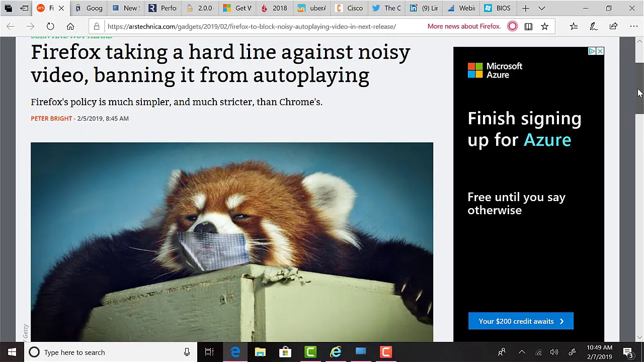Go to the browser home page

70,26
